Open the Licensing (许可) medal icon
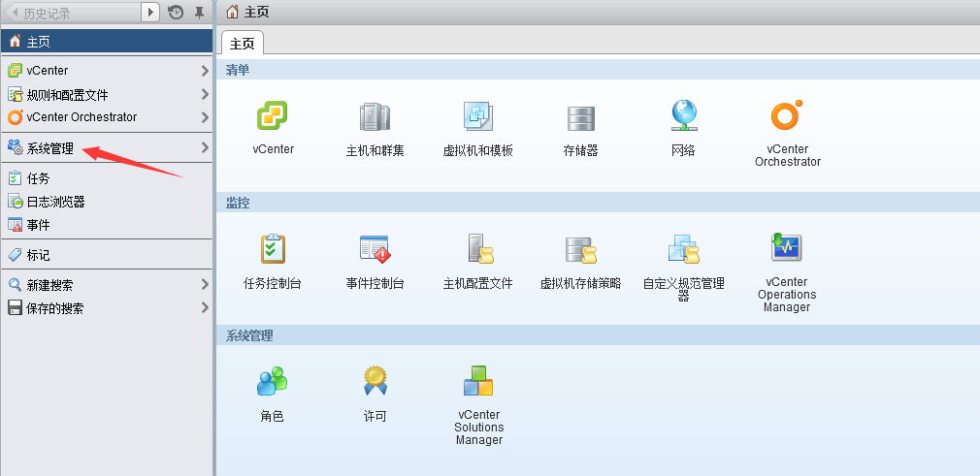The width and height of the screenshot is (980, 476). coord(376,380)
